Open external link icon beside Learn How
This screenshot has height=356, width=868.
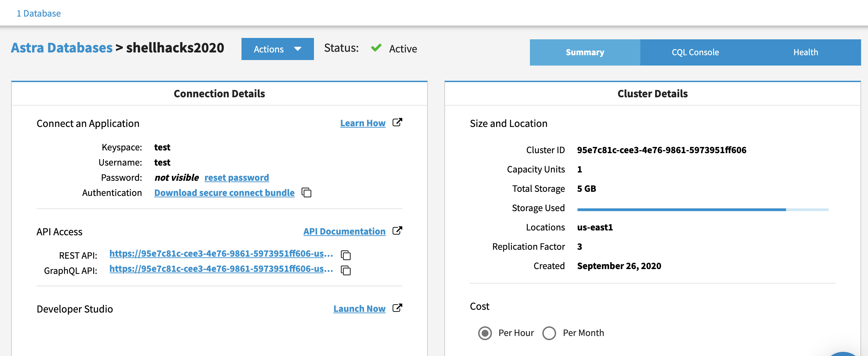point(397,122)
